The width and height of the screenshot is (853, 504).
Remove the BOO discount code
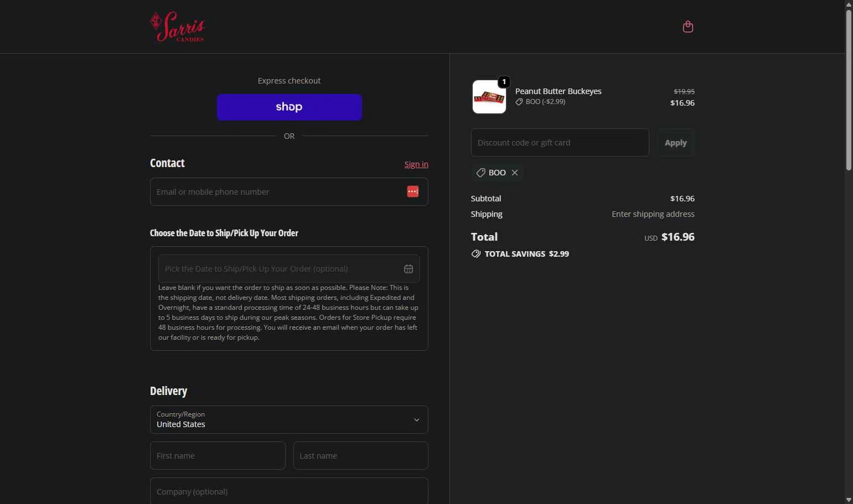click(515, 173)
